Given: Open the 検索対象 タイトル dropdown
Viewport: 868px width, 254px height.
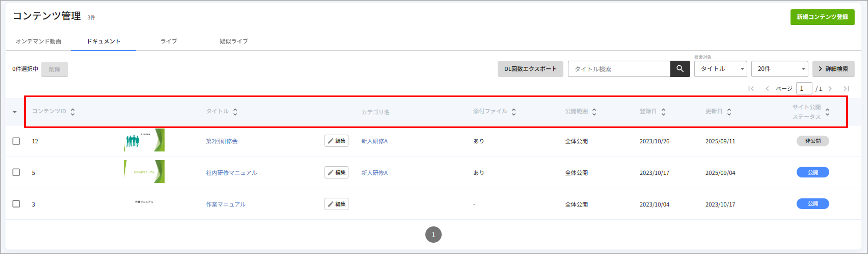Looking at the screenshot, I should [x=720, y=69].
